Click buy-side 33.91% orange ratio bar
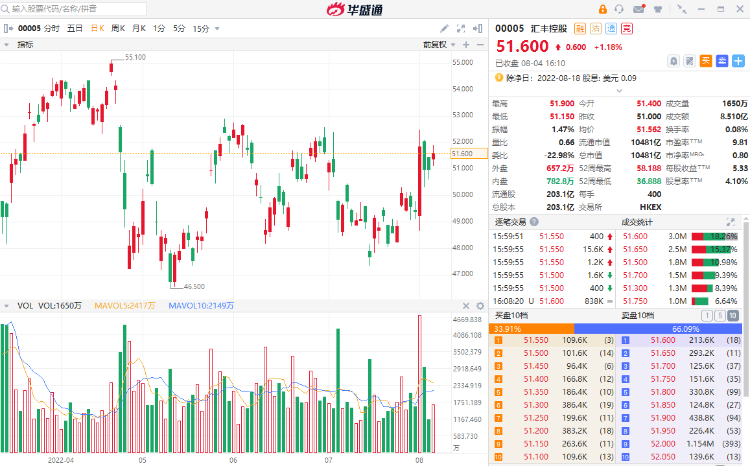Viewport: 750px width, 466px height. [531, 329]
